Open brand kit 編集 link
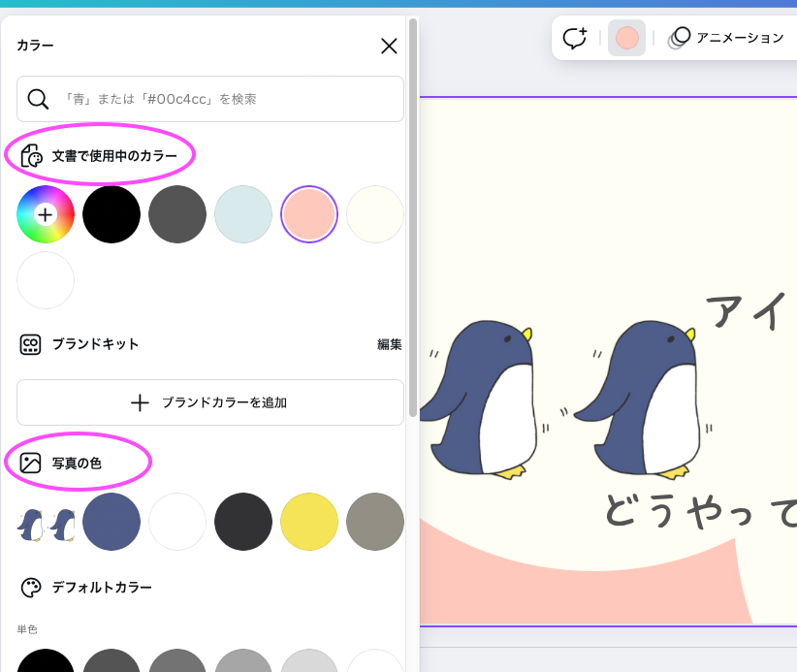The height and width of the screenshot is (672, 797). point(390,344)
